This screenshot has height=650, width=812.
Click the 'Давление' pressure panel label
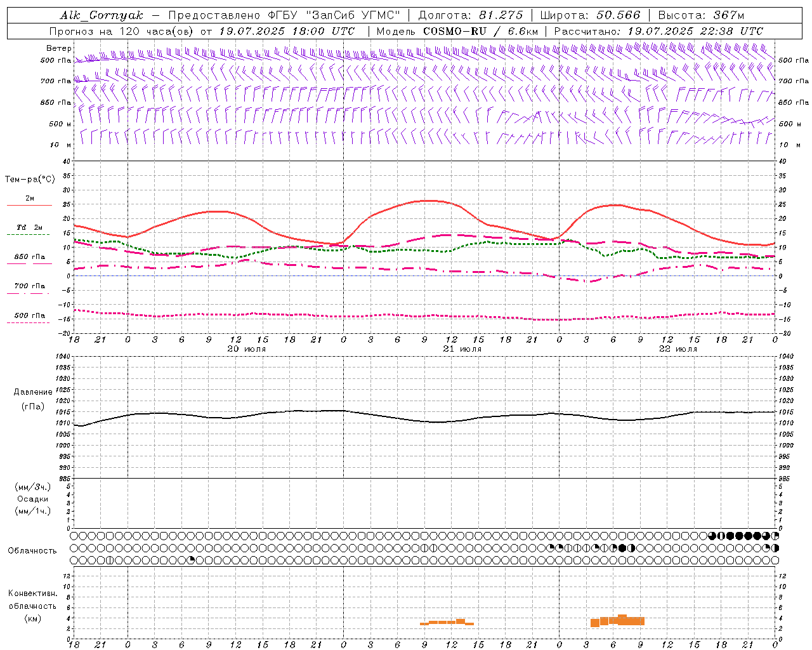coord(32,392)
